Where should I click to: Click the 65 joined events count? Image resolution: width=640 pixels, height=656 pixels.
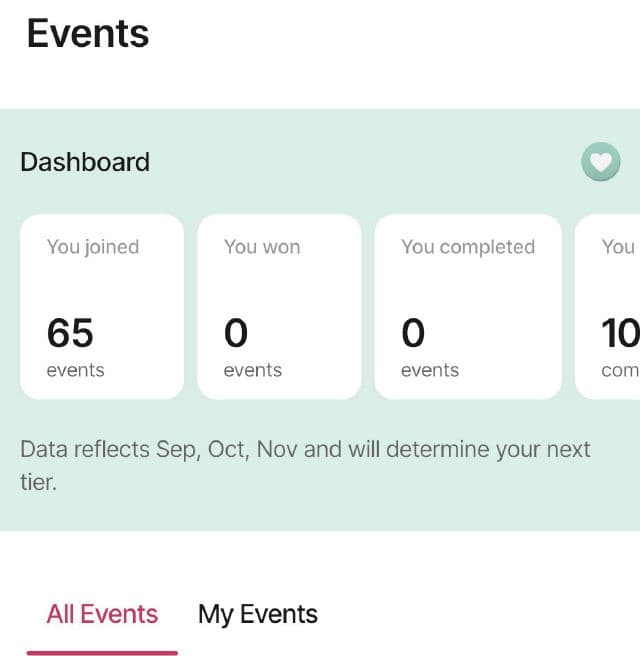(x=70, y=333)
